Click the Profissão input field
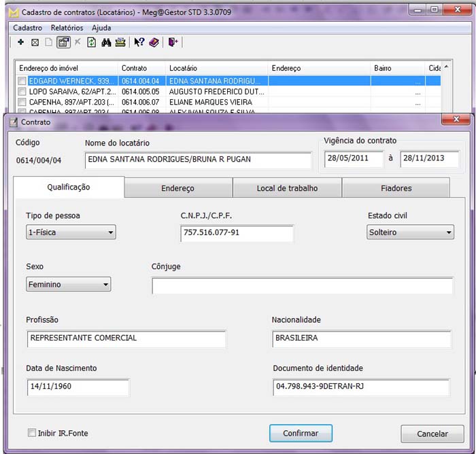 tap(126, 338)
